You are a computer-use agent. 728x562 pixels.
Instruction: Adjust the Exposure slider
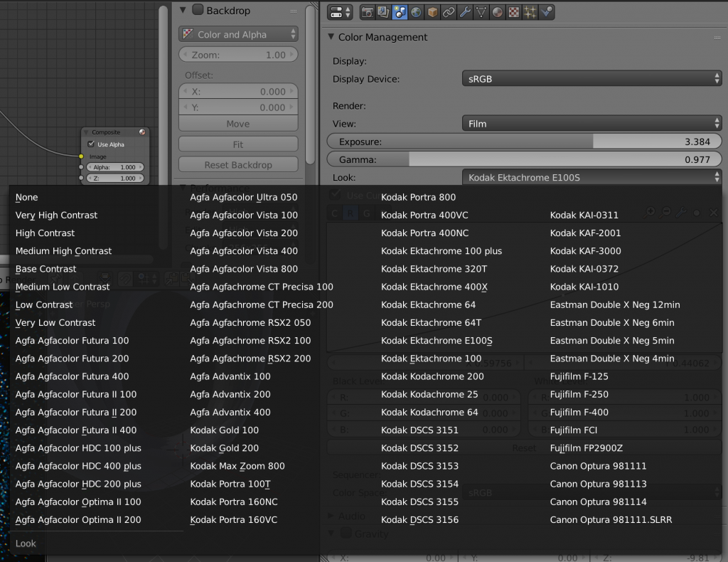[x=524, y=142]
